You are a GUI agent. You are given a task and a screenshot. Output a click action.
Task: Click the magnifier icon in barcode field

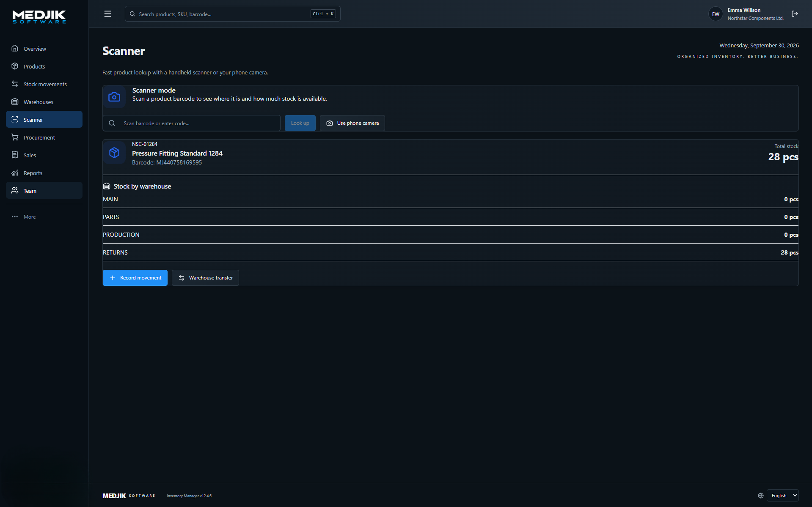point(112,123)
